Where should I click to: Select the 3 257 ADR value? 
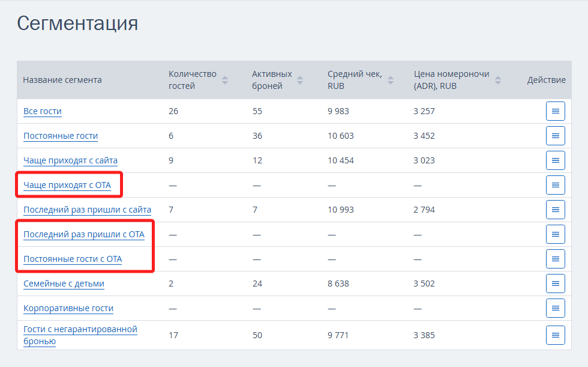point(424,111)
